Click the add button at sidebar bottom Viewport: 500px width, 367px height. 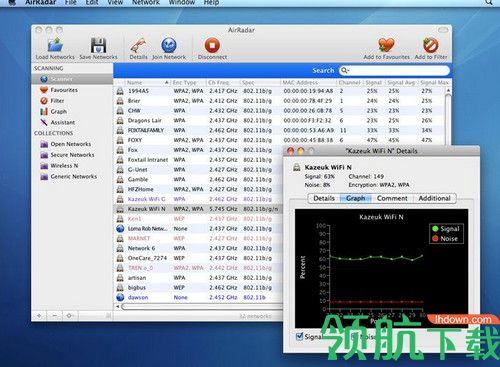pos(39,315)
